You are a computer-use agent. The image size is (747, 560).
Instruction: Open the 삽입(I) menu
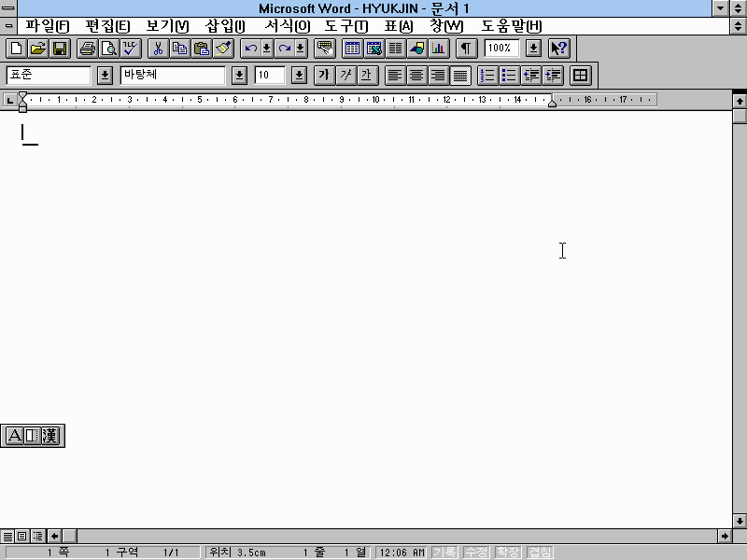point(225,26)
